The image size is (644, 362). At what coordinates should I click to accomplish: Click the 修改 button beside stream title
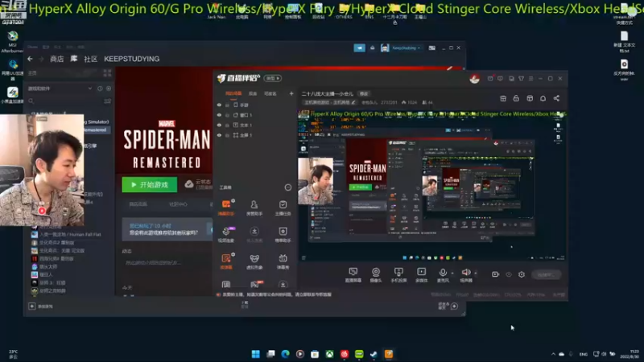364,93
